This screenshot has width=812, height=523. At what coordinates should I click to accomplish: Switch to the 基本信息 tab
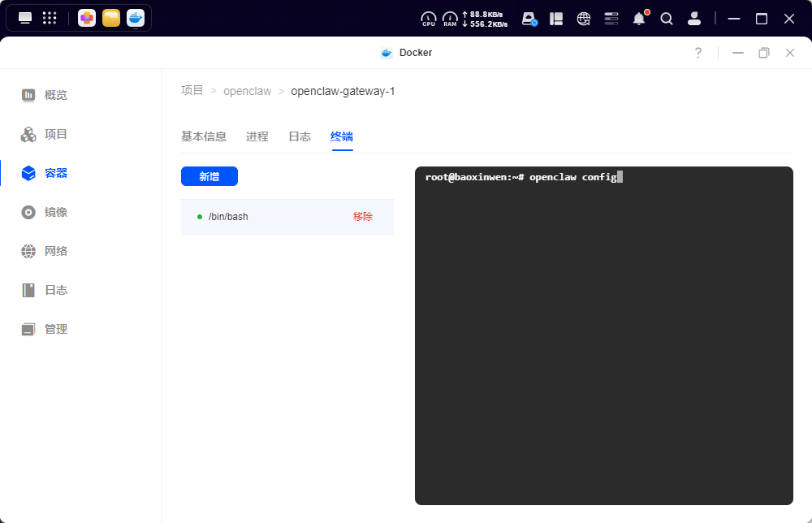[x=204, y=136]
